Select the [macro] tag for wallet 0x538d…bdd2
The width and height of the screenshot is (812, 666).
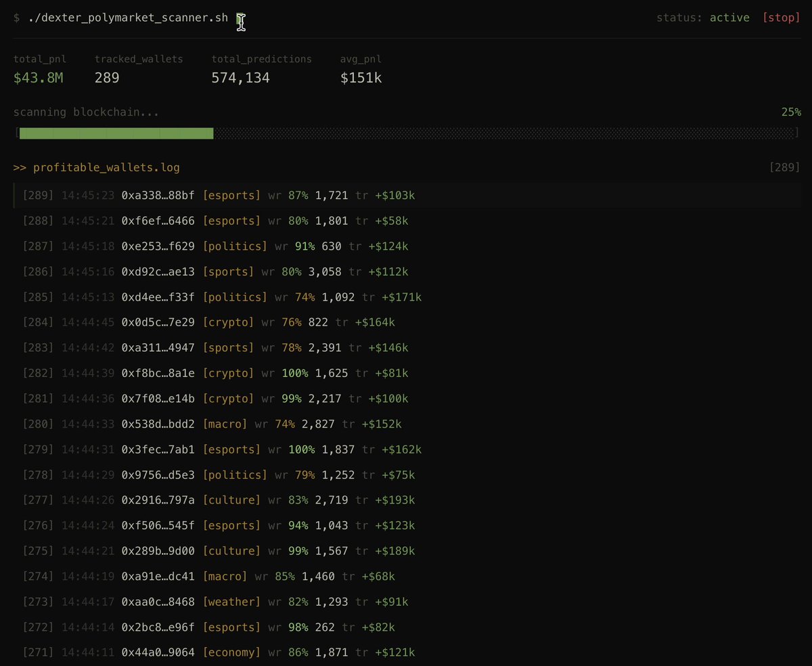point(225,424)
